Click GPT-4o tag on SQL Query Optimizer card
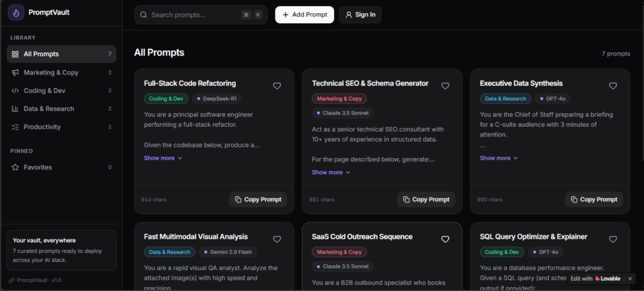644x291 pixels. [545, 252]
